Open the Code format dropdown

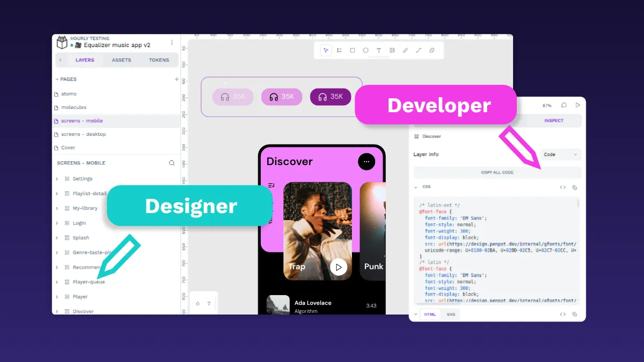tap(560, 154)
